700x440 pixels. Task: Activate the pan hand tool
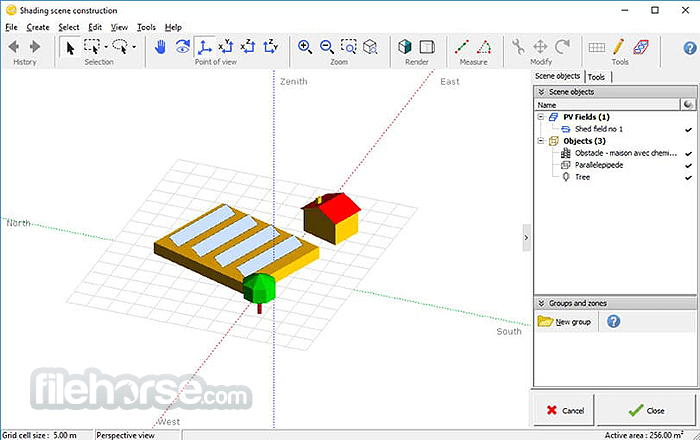[161, 46]
